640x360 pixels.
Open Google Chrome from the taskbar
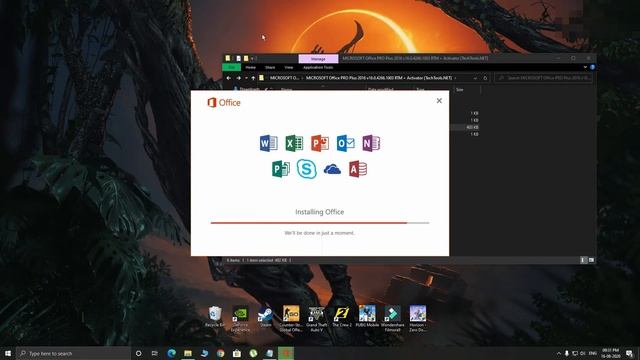220,353
